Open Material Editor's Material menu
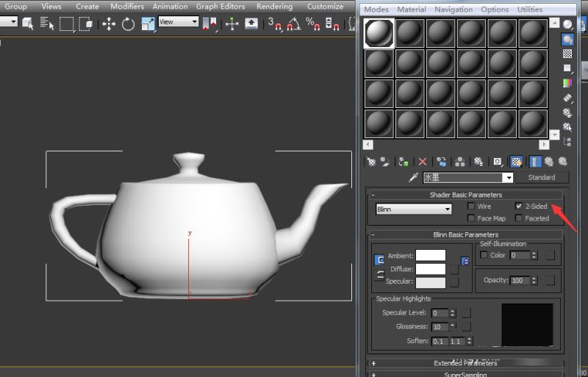Screen dimensions: 588x377 (x=412, y=10)
